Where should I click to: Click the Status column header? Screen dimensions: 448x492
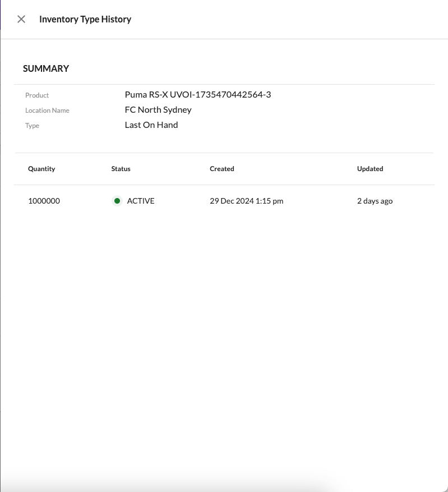point(121,169)
